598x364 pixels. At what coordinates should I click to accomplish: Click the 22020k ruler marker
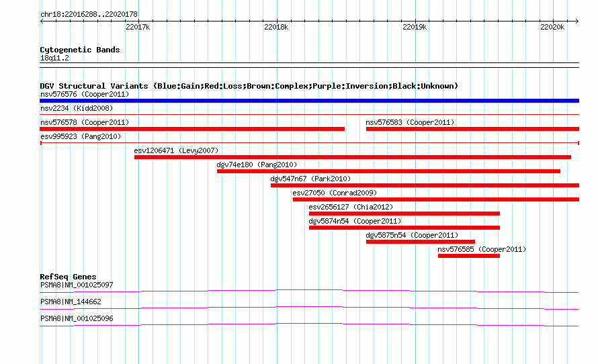[552, 27]
